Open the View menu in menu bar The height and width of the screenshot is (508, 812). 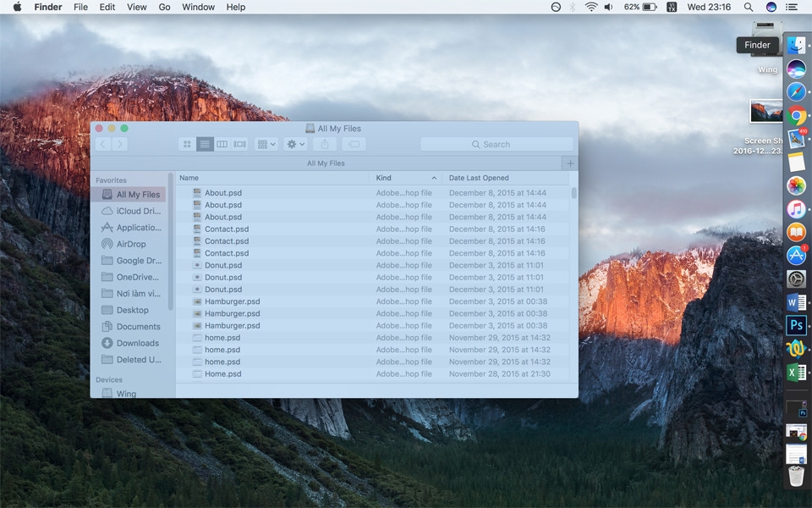tap(136, 7)
